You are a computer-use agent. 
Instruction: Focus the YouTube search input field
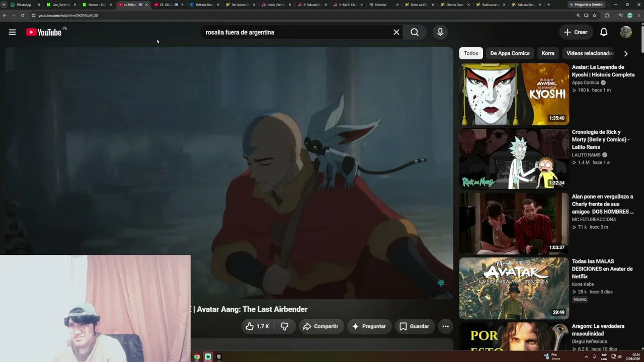point(297,32)
